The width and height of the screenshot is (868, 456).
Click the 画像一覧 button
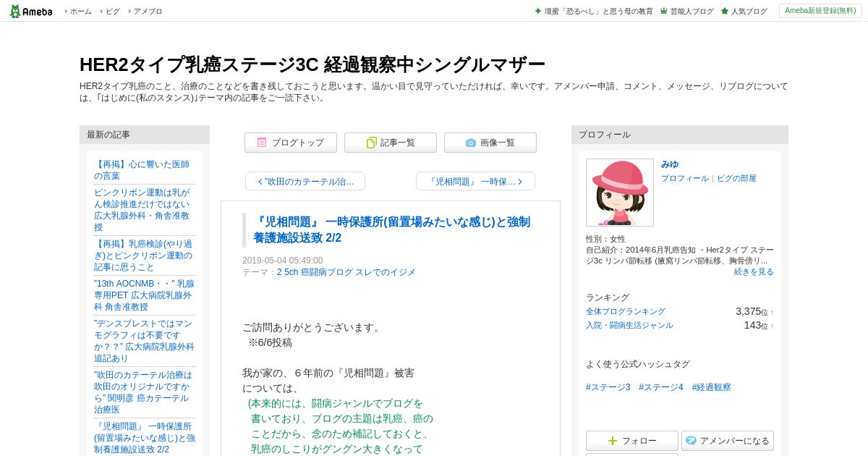tap(490, 143)
